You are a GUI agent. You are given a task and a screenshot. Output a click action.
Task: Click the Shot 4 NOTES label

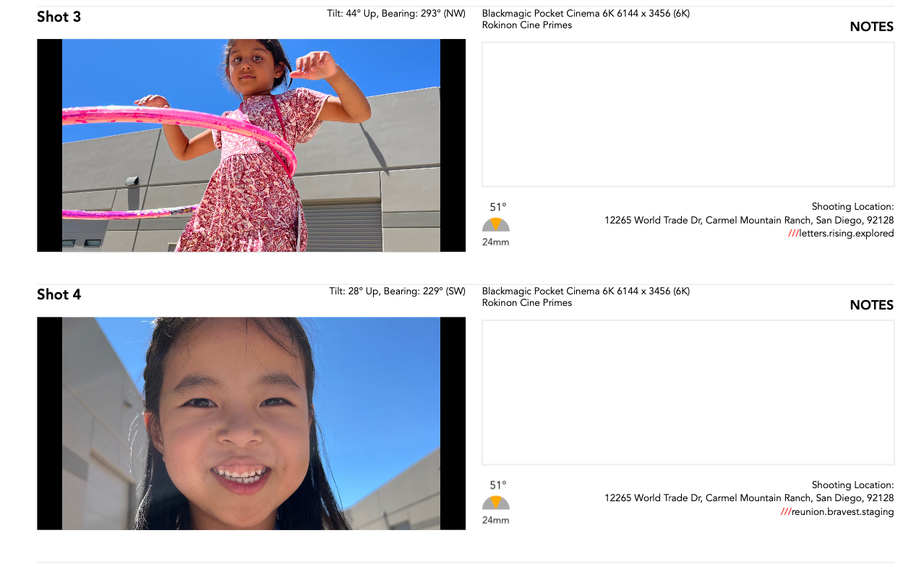tap(872, 305)
